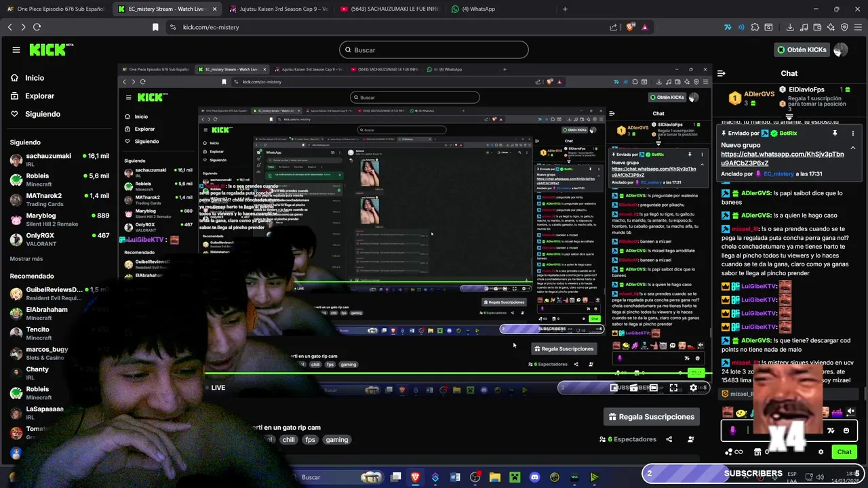Open the pinned message options menu
This screenshot has height=488, width=868.
click(853, 134)
